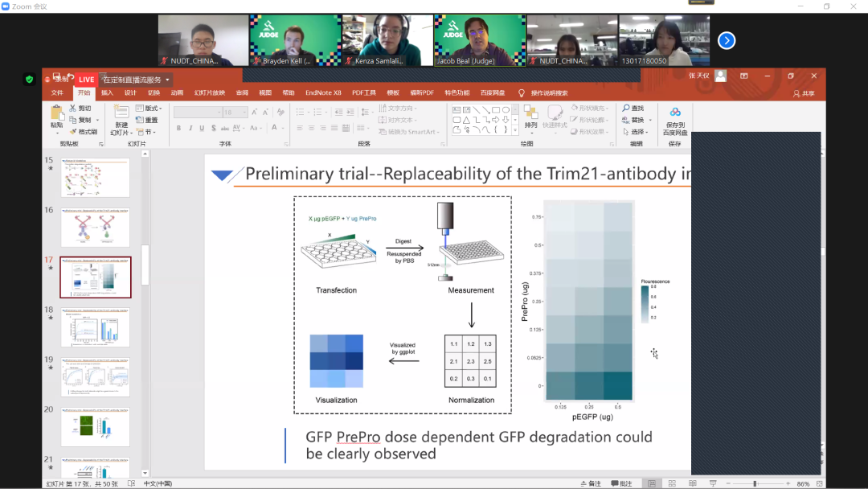Click the Cut (剪切) scissors icon

[72, 108]
